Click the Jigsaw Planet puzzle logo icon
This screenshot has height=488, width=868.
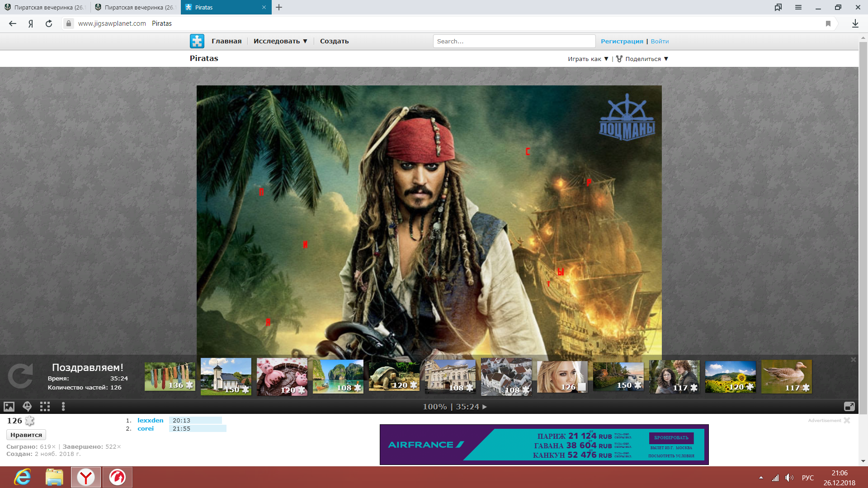[197, 41]
